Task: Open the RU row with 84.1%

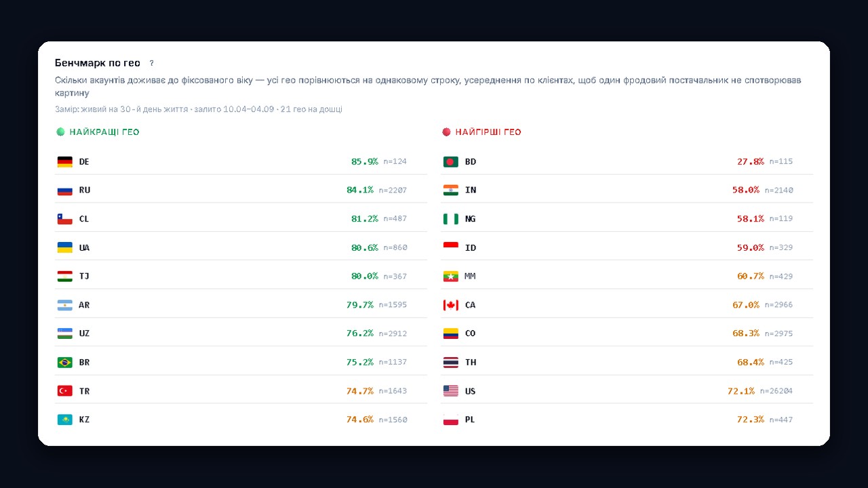Action: click(241, 190)
